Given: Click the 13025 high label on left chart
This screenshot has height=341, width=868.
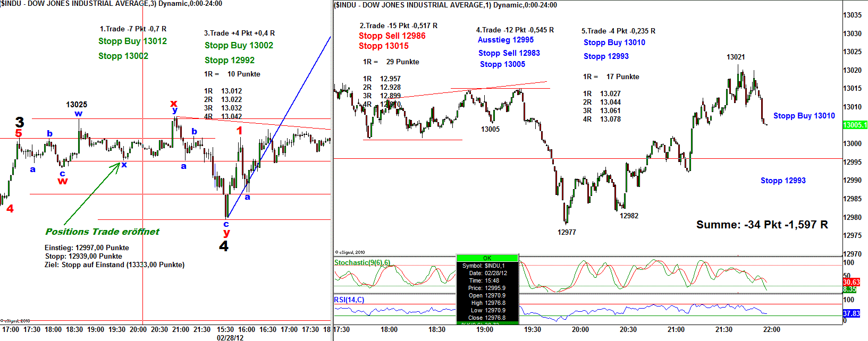Looking at the screenshot, I should pyautogui.click(x=77, y=105).
